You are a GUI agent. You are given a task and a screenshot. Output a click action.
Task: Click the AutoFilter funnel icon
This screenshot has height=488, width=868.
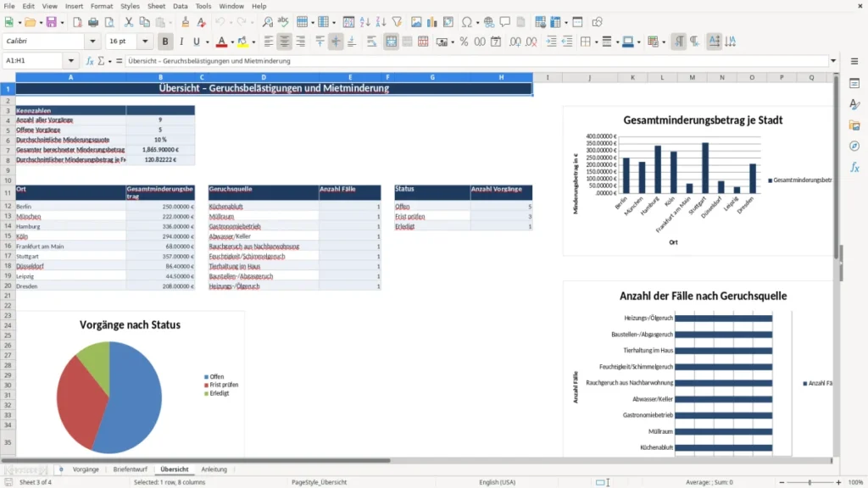point(397,22)
